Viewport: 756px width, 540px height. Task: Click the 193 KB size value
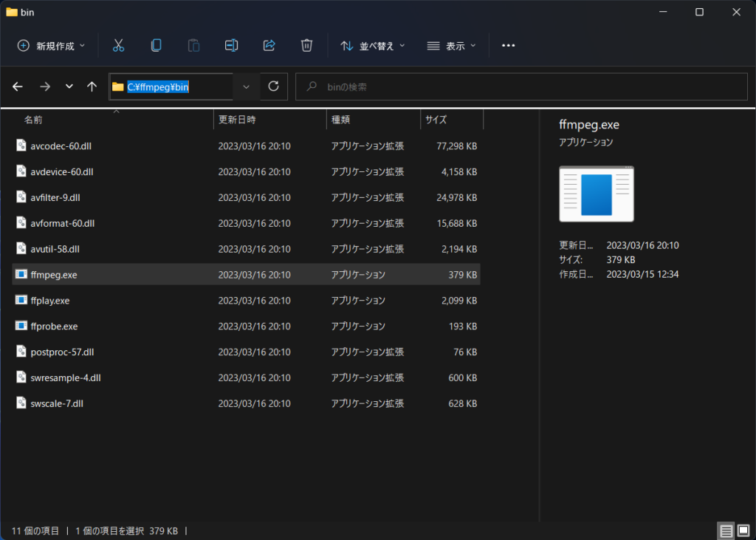tap(463, 327)
